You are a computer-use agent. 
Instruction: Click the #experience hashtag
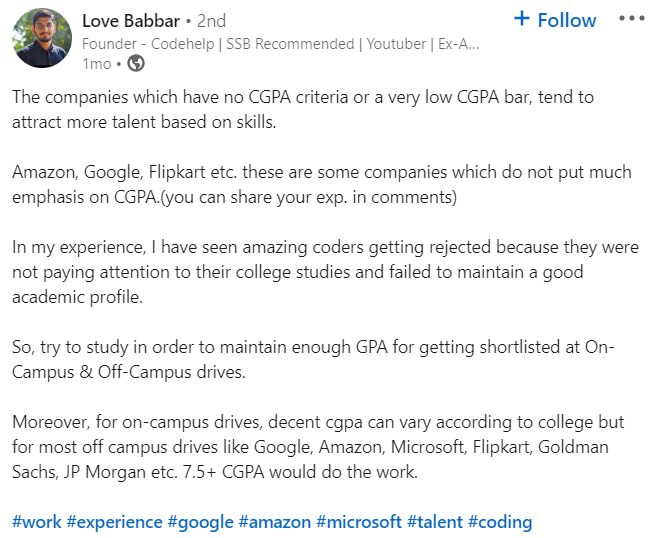click(x=114, y=521)
